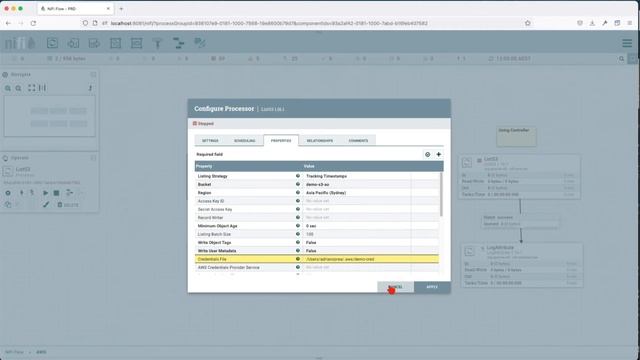Select the Record Writer property row
This screenshot has height=360, width=640.
click(x=317, y=218)
